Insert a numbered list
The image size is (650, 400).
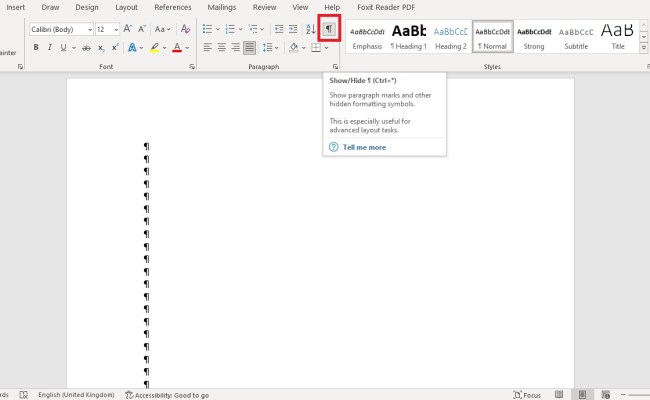(x=230, y=29)
